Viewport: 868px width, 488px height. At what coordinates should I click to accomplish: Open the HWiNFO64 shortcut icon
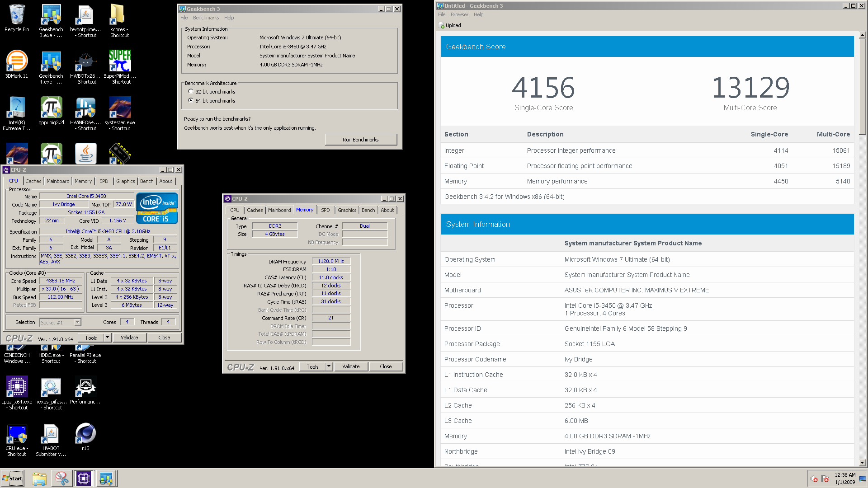pos(85,113)
